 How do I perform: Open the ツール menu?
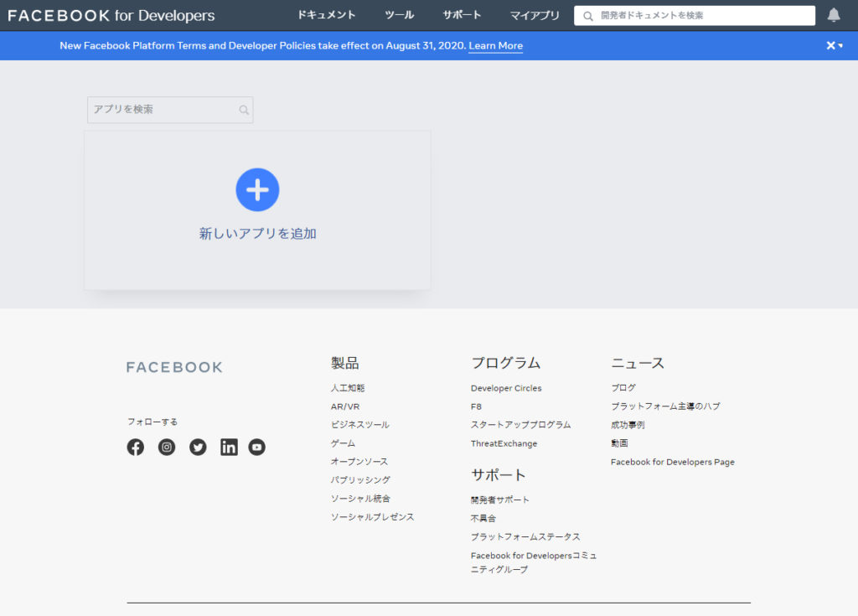[x=400, y=15]
